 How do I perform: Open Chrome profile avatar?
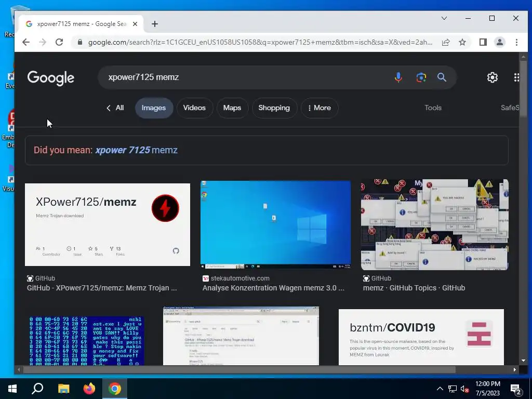(x=499, y=42)
